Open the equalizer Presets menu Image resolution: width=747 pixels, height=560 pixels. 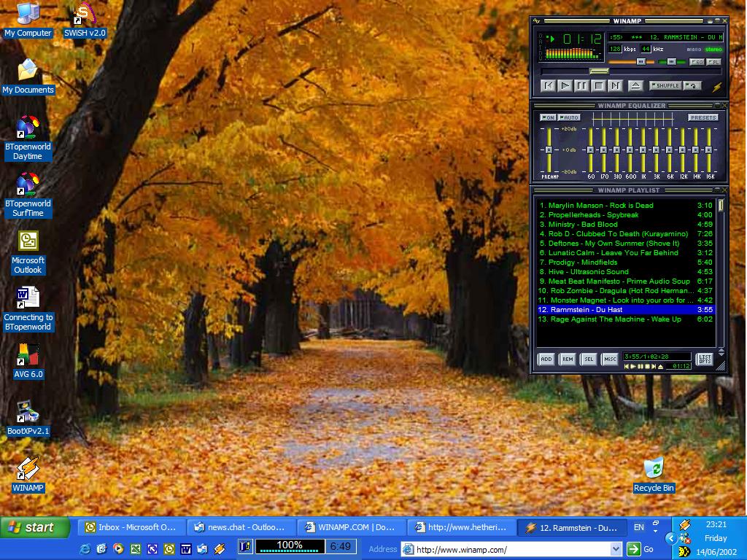coord(703,117)
